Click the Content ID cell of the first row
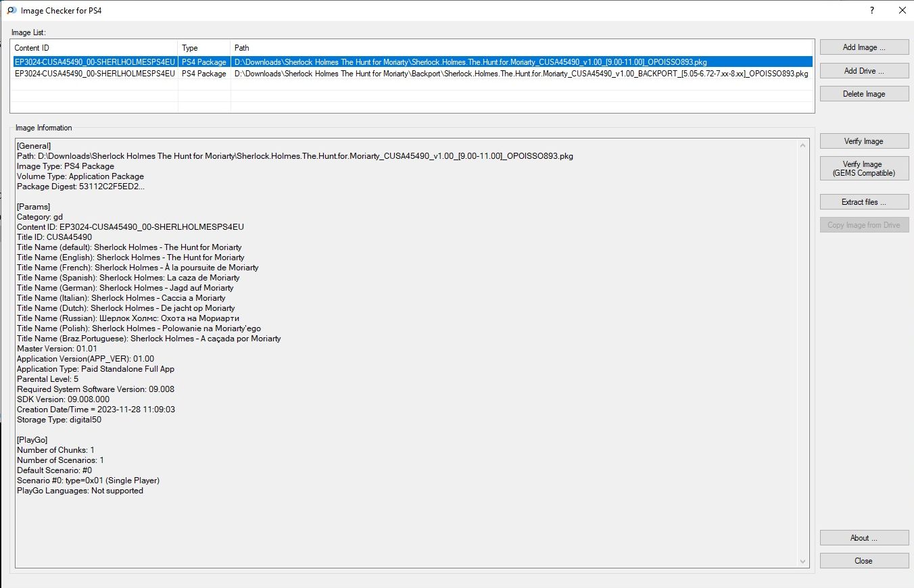This screenshot has width=914, height=588. pos(94,62)
